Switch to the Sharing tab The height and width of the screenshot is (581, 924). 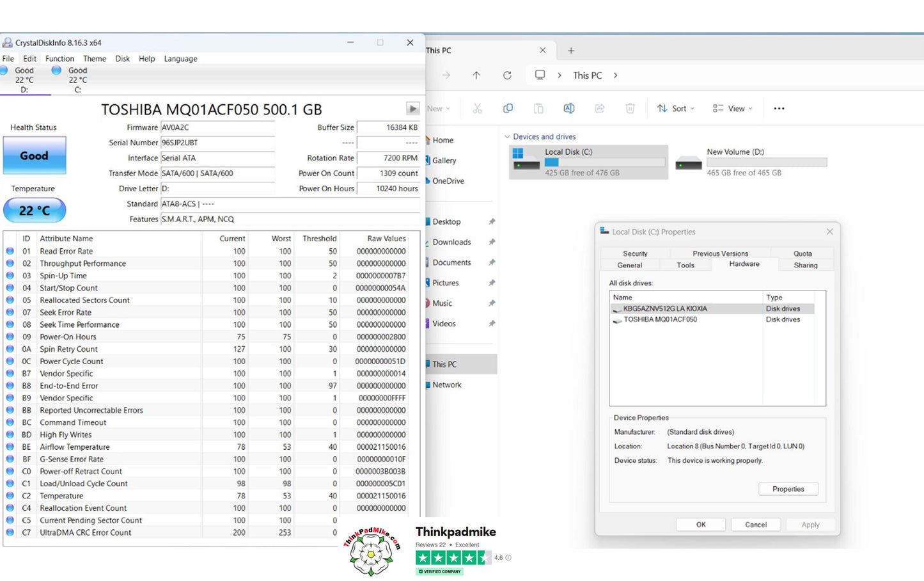point(806,266)
